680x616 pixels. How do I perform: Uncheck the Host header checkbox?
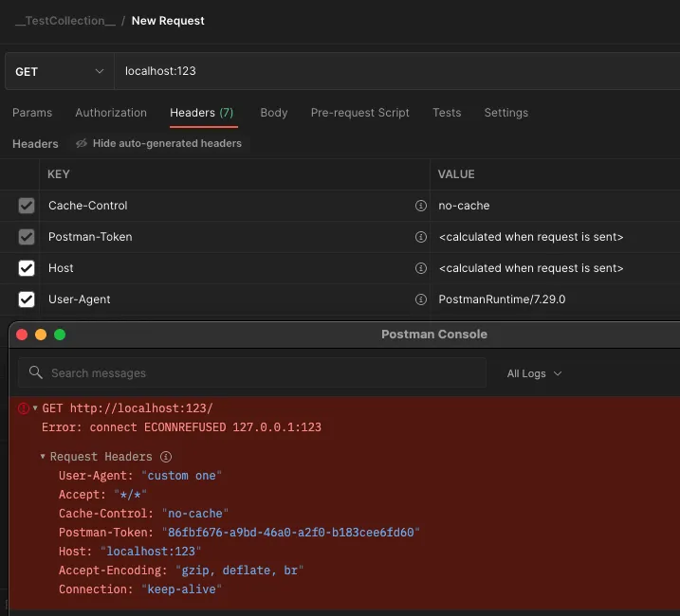coord(27,268)
